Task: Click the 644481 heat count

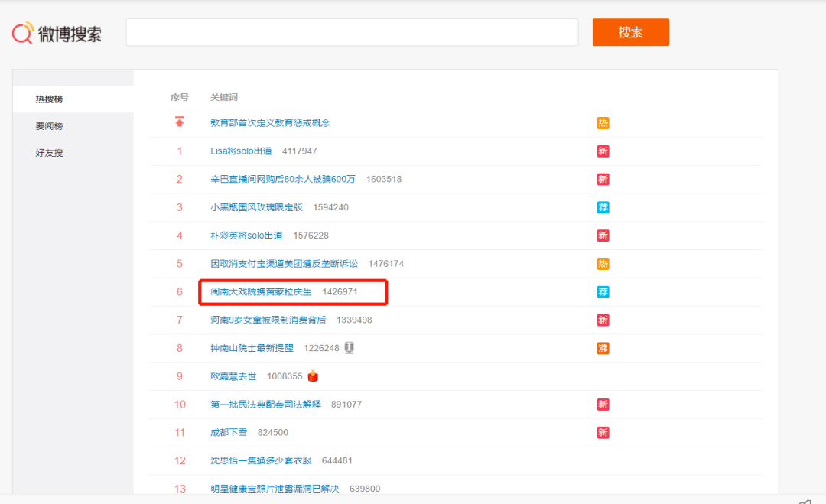Action: pos(337,461)
